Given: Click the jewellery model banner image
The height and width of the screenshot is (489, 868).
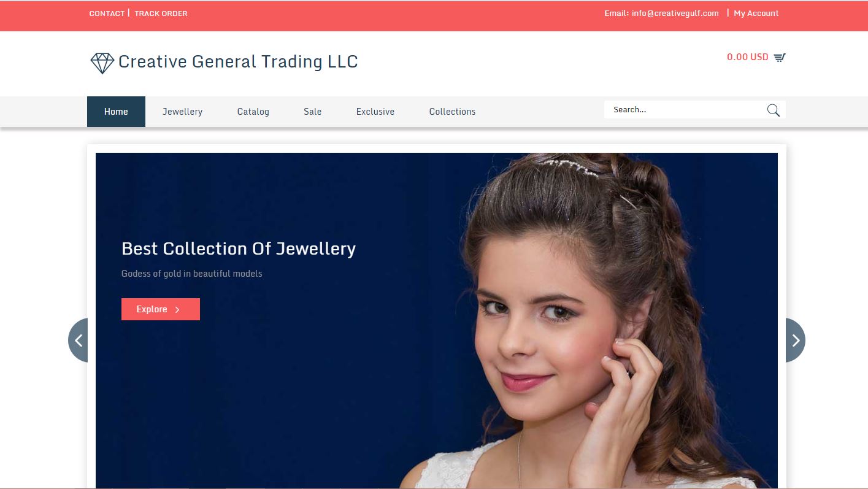Looking at the screenshot, I should [437, 320].
